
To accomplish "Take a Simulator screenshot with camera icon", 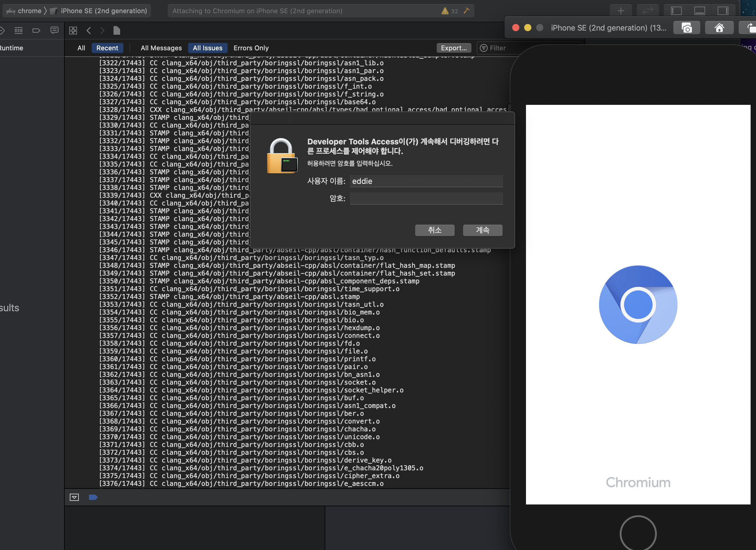I will (687, 28).
